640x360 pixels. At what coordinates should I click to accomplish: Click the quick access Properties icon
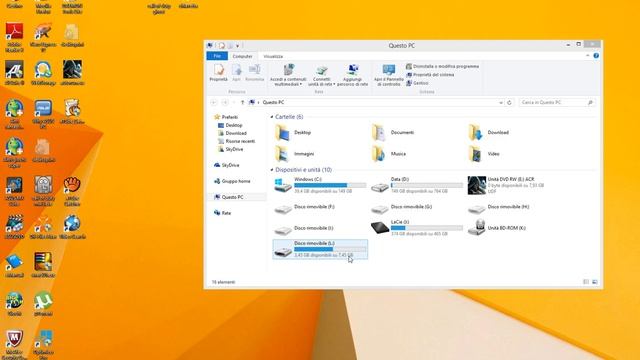222,45
